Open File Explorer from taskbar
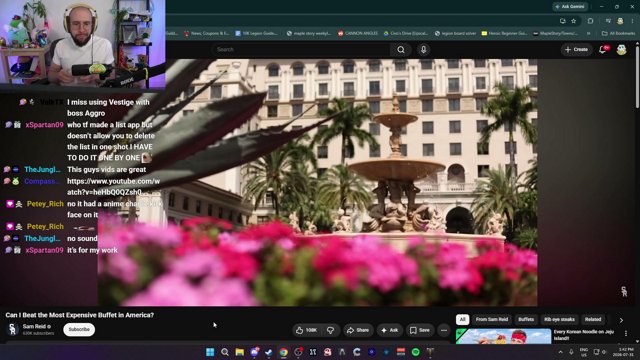The image size is (640, 360). click(240, 352)
